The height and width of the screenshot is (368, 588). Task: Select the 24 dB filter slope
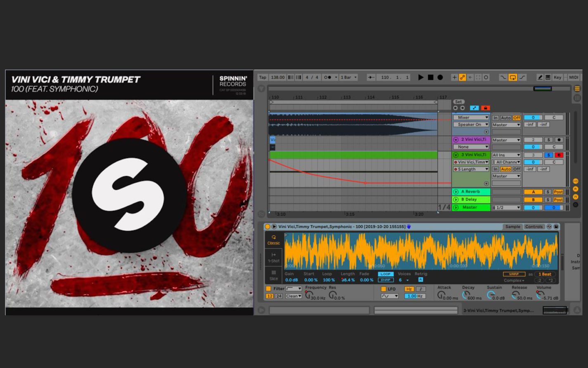(279, 296)
